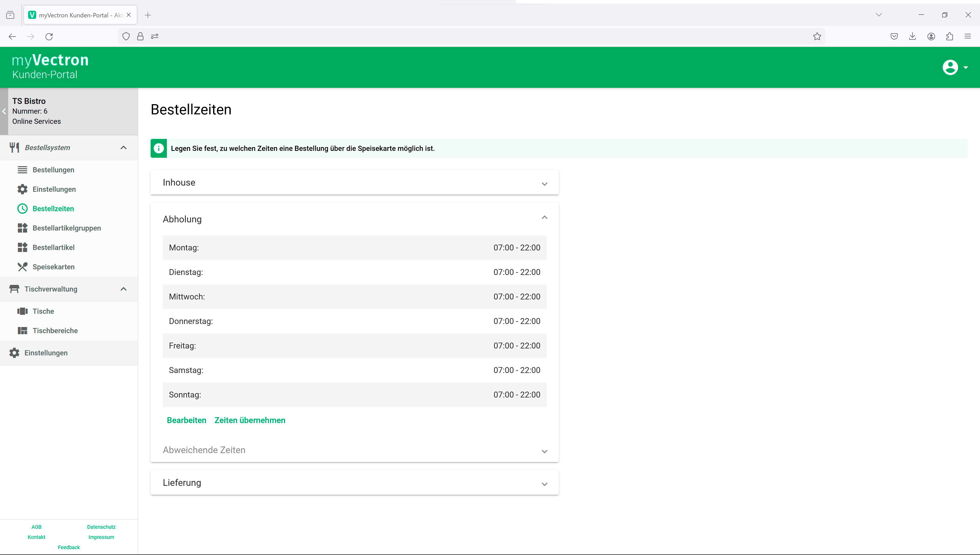Open bottom Einstellungen menu entry
The width and height of the screenshot is (980, 555).
(46, 353)
